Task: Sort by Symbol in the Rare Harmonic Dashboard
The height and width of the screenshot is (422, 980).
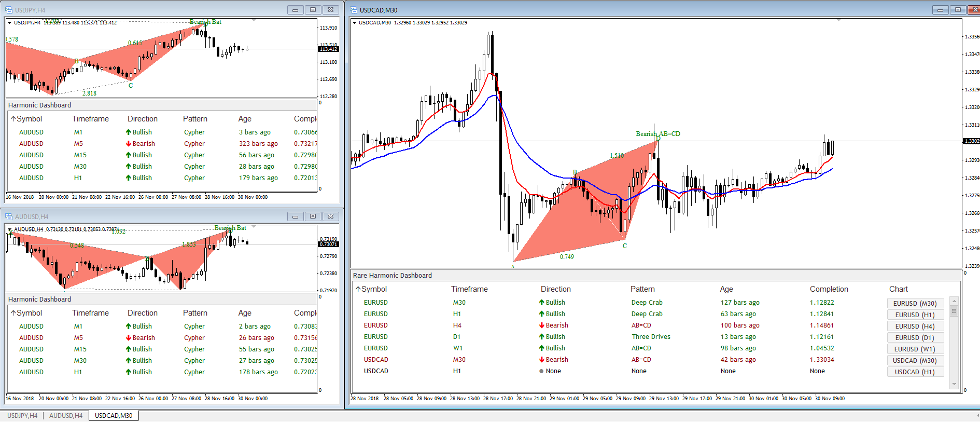Action: point(371,289)
